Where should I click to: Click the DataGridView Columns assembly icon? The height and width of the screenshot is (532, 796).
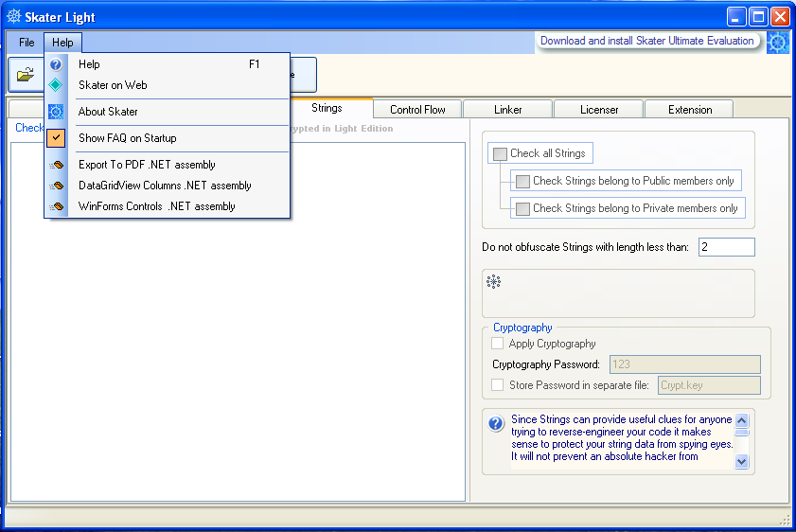(x=57, y=186)
